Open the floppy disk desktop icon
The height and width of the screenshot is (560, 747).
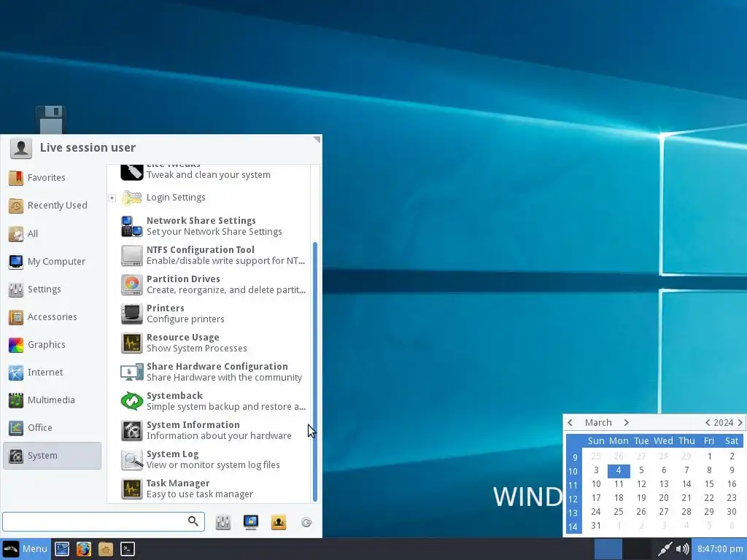click(51, 120)
